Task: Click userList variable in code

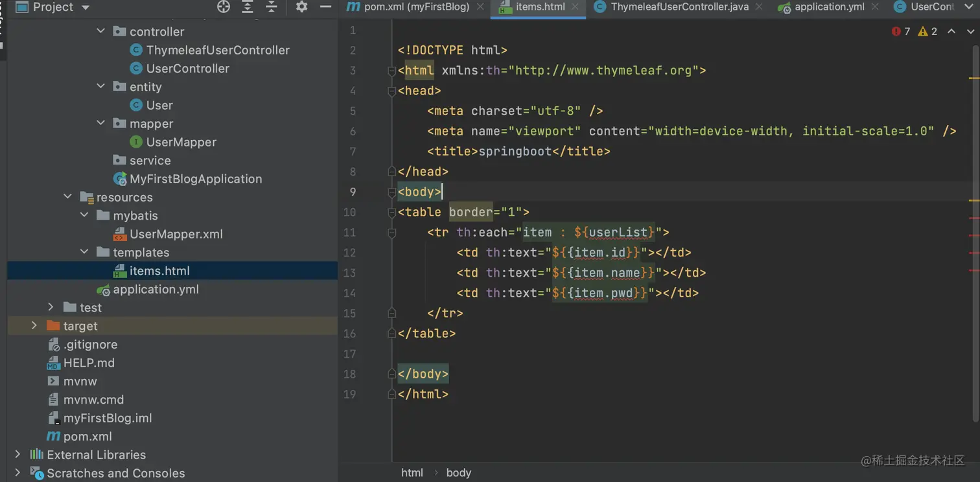Action: tap(618, 232)
